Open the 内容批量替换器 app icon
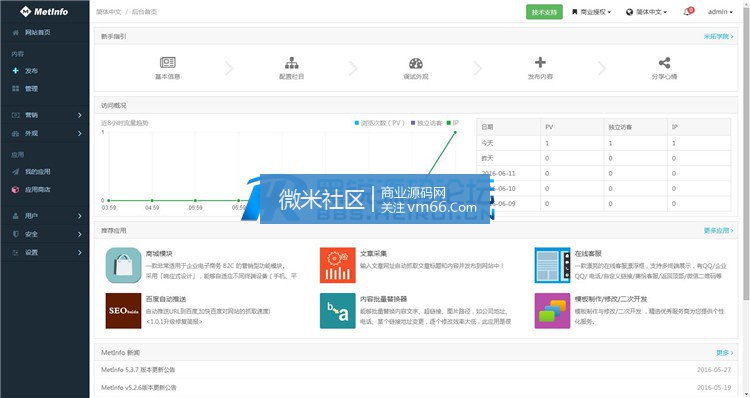The image size is (750, 398). tap(338, 311)
